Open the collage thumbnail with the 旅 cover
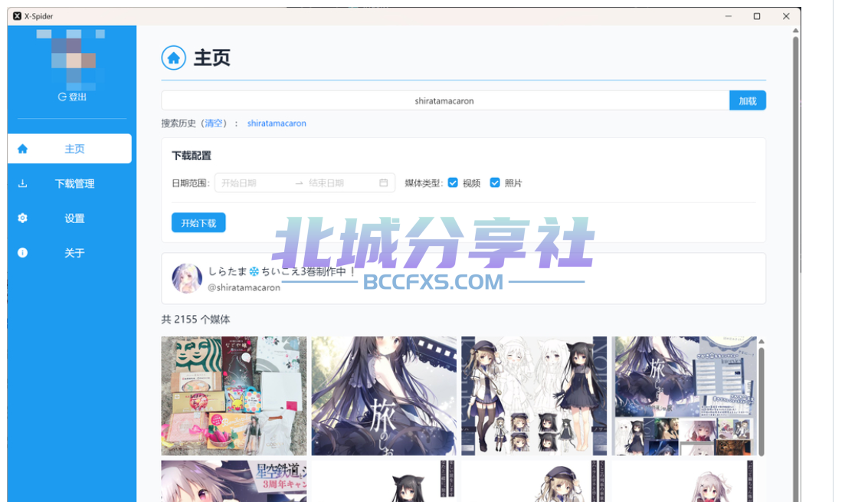 click(x=684, y=395)
